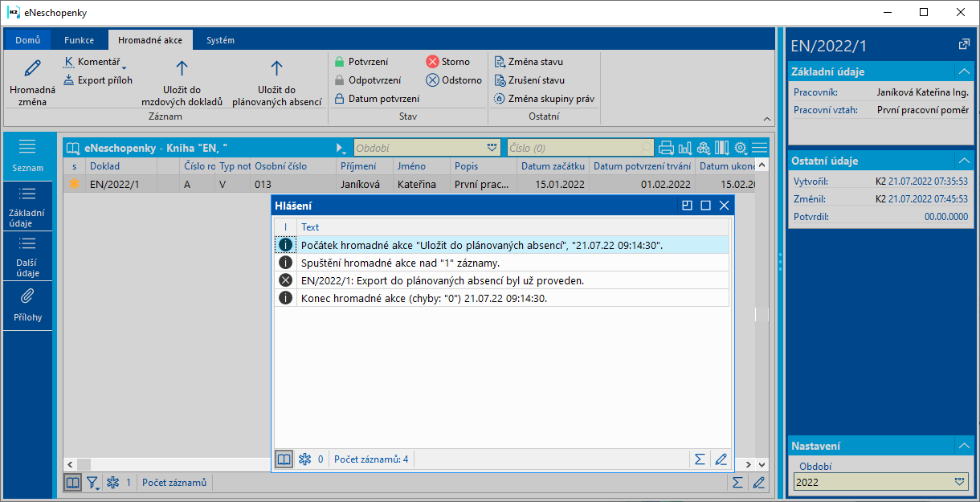Click the Odstorno icon
The height and width of the screenshot is (502, 980).
tap(432, 80)
